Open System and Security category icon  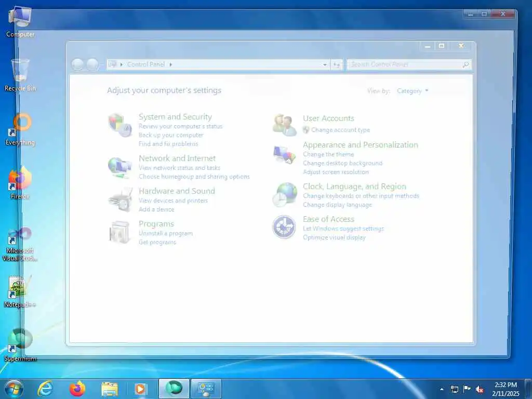pyautogui.click(x=120, y=125)
